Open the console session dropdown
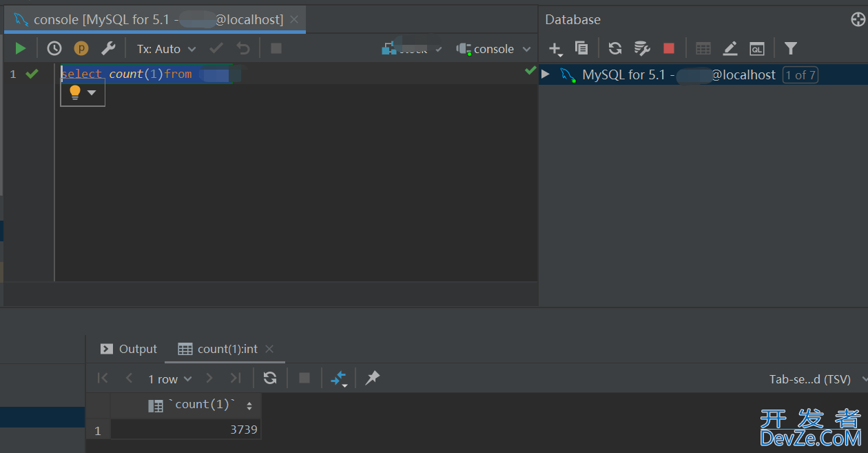This screenshot has height=453, width=868. [494, 49]
